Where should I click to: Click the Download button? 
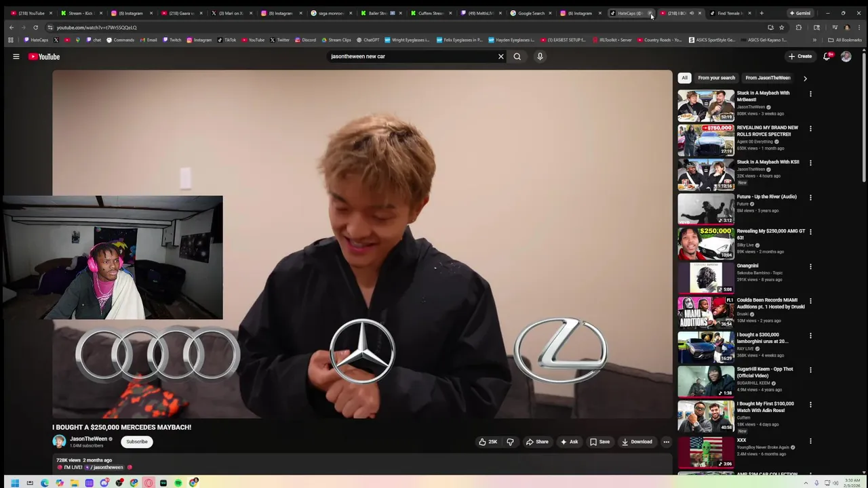[x=637, y=442]
